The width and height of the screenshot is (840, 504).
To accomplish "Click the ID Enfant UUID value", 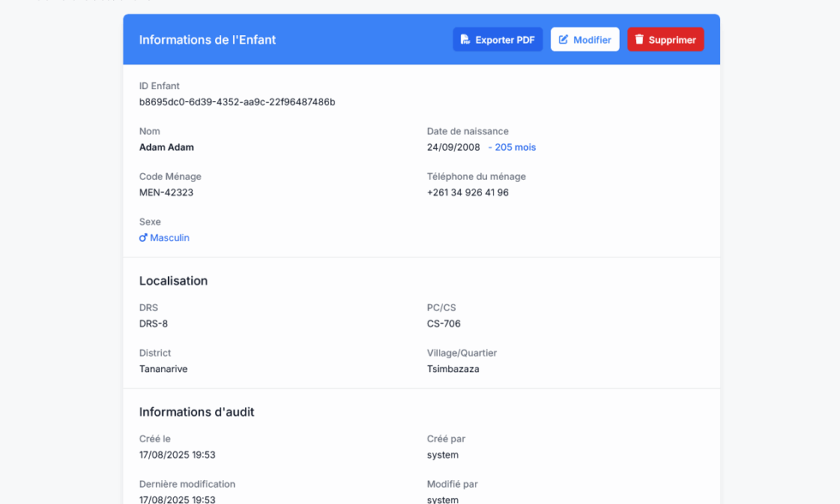I will coord(237,102).
